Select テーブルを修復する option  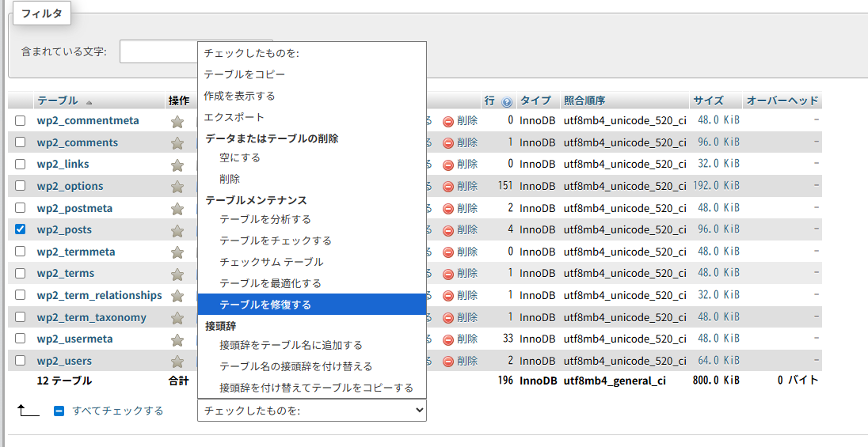coord(312,305)
